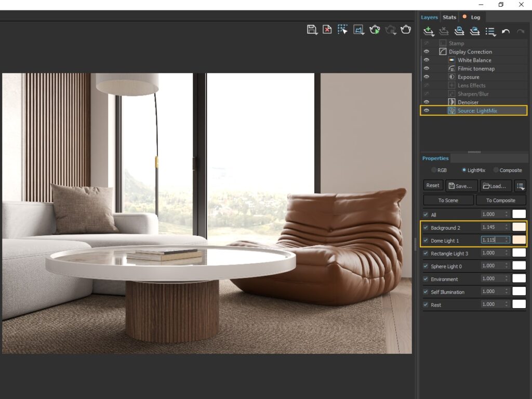532x399 pixels.
Task: Open the Log tab
Action: (x=475, y=17)
